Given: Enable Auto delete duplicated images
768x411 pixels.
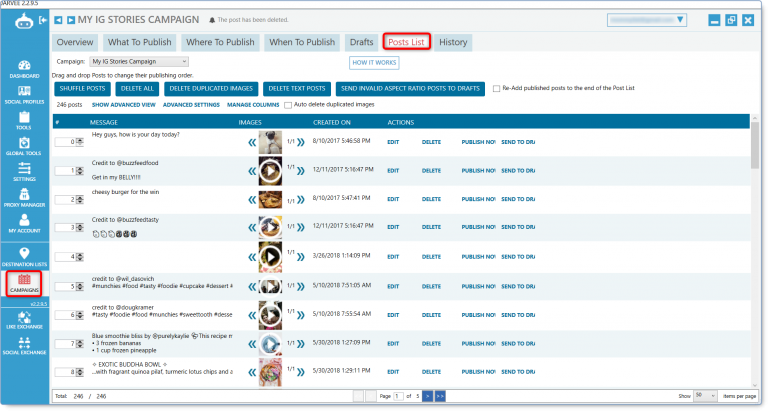Looking at the screenshot, I should [x=288, y=105].
